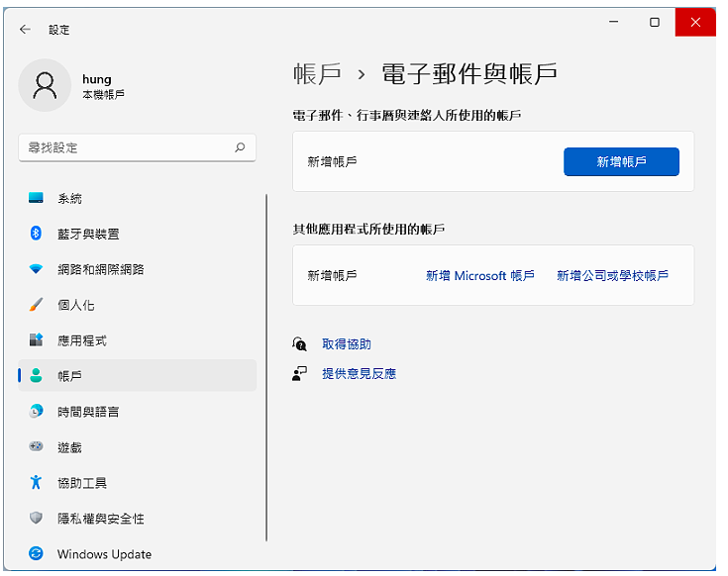Click the hung user avatar icon
The image size is (728, 576).
point(45,85)
